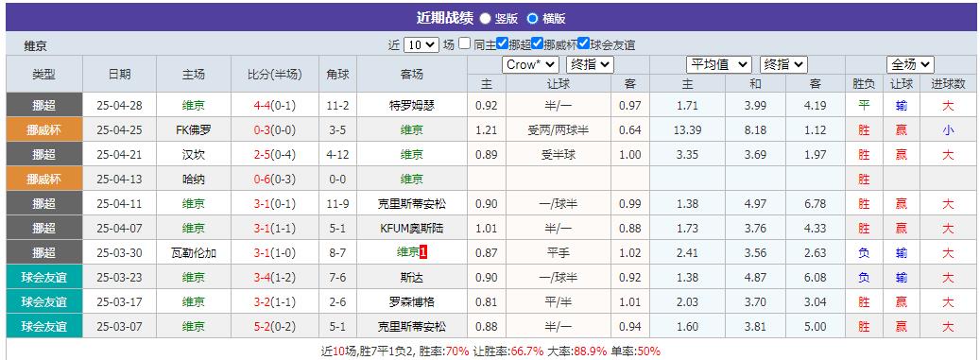Click the handicap 平手 cell
Viewport: 980px width, 360px height.
pyautogui.click(x=559, y=253)
